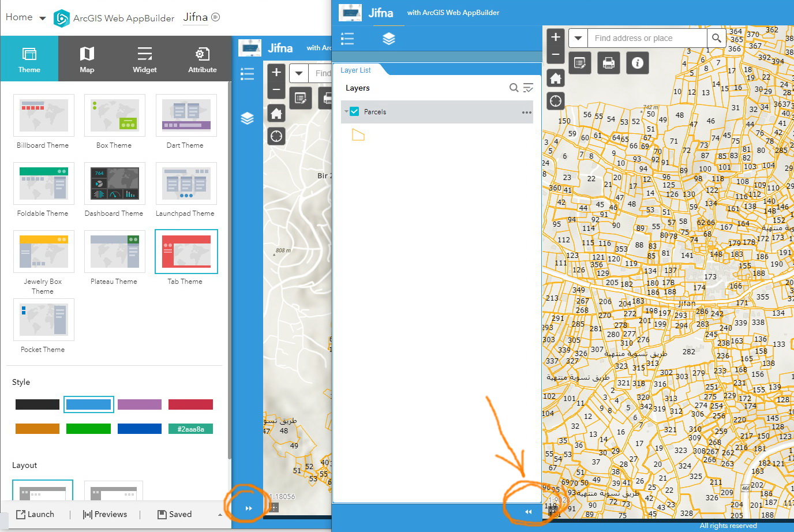
Task: Click the Previews button
Action: pos(104,514)
